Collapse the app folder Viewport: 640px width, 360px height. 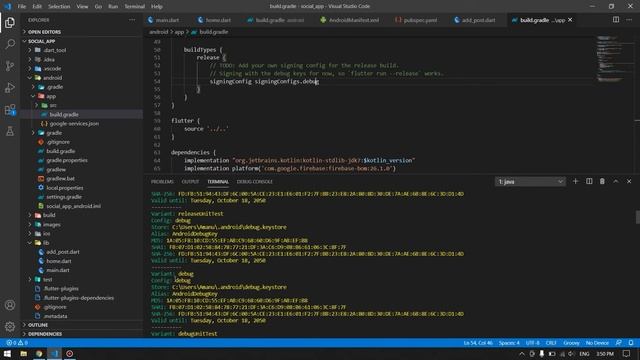[x=51, y=96]
